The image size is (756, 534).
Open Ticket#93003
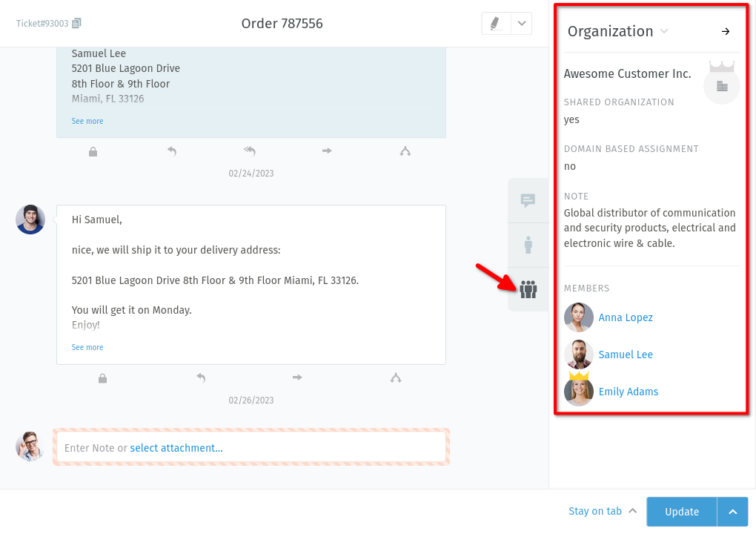click(43, 23)
